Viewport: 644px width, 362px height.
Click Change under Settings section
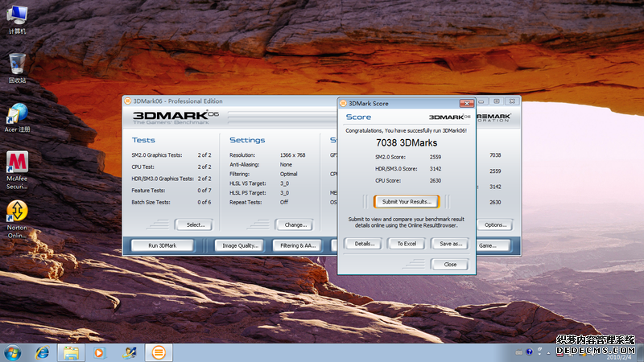click(295, 225)
